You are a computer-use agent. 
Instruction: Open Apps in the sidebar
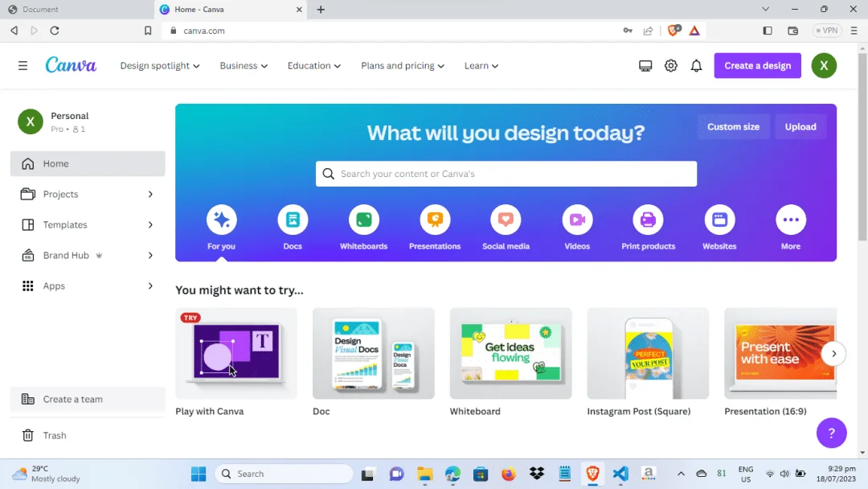click(88, 286)
